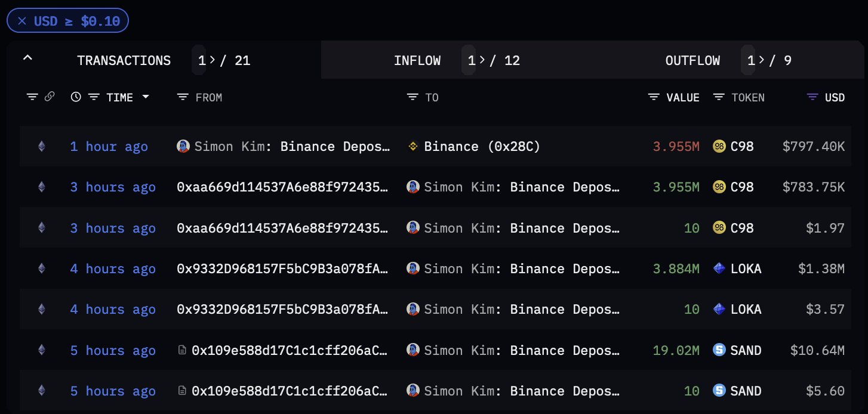Image resolution: width=868 pixels, height=414 pixels.
Task: Remove the USD ≥ $0.10 filter chip
Action: [x=22, y=21]
